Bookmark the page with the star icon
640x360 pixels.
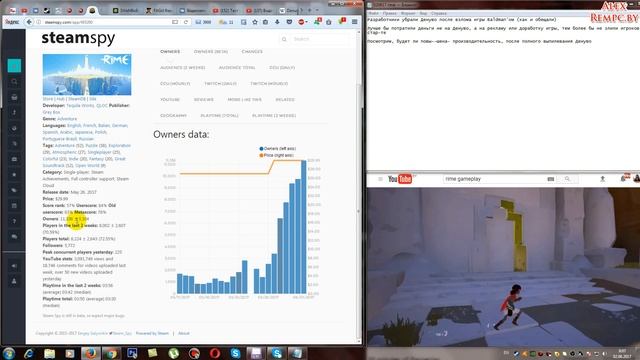[255, 22]
